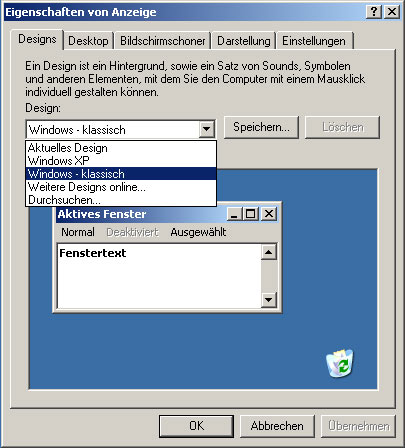Click the Recycle Bin icon in preview
This screenshot has width=405, height=448.
(x=340, y=363)
